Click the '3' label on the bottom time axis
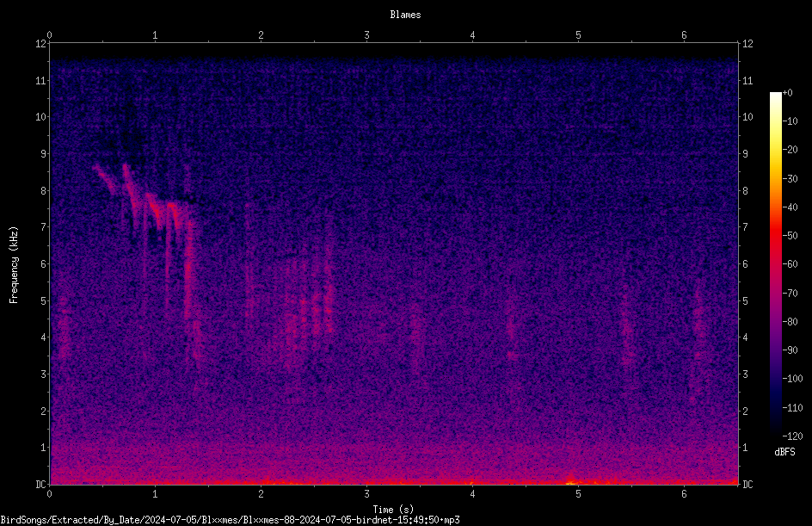The image size is (812, 526). 366,494
